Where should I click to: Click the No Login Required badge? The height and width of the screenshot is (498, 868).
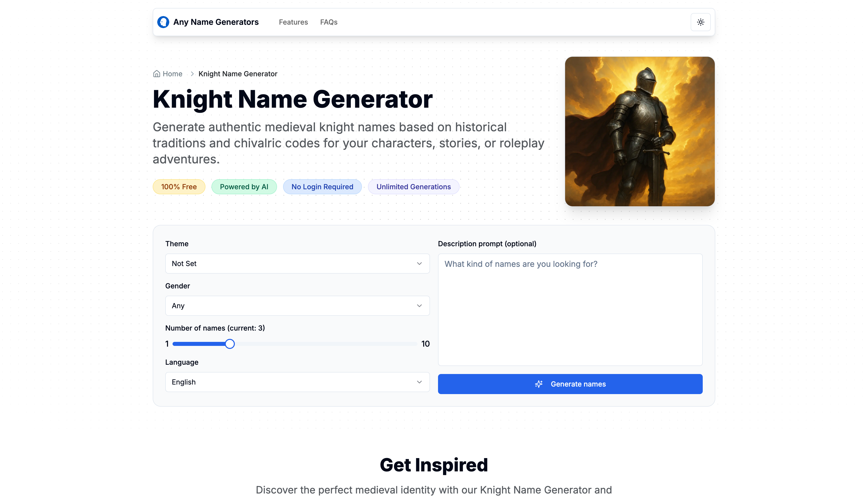(322, 187)
